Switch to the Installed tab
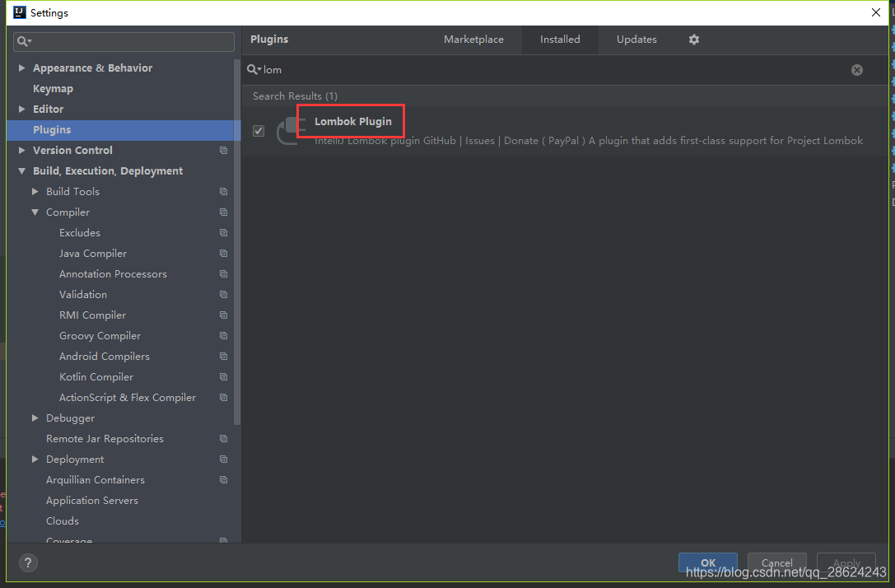Image resolution: width=895 pixels, height=588 pixels. [x=560, y=40]
